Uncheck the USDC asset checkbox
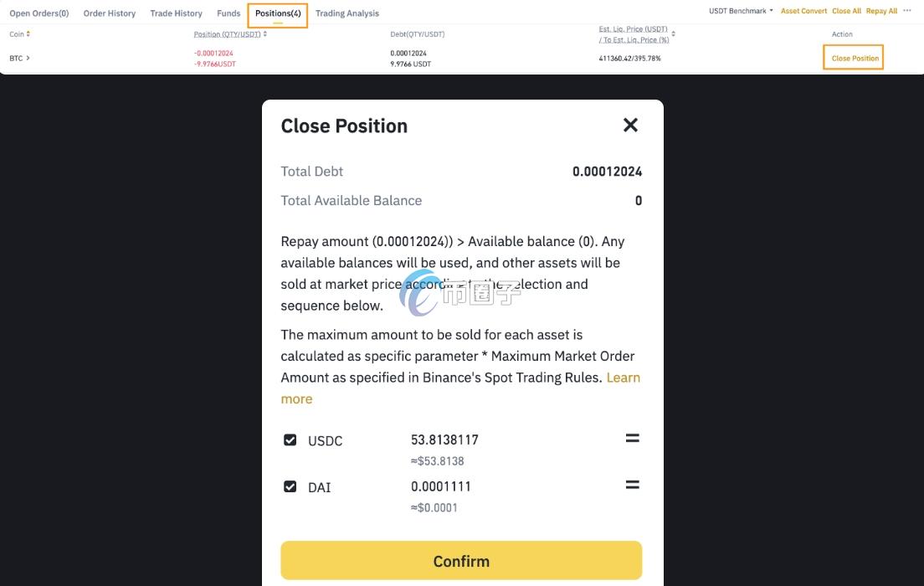Image resolution: width=924 pixels, height=586 pixels. (290, 439)
